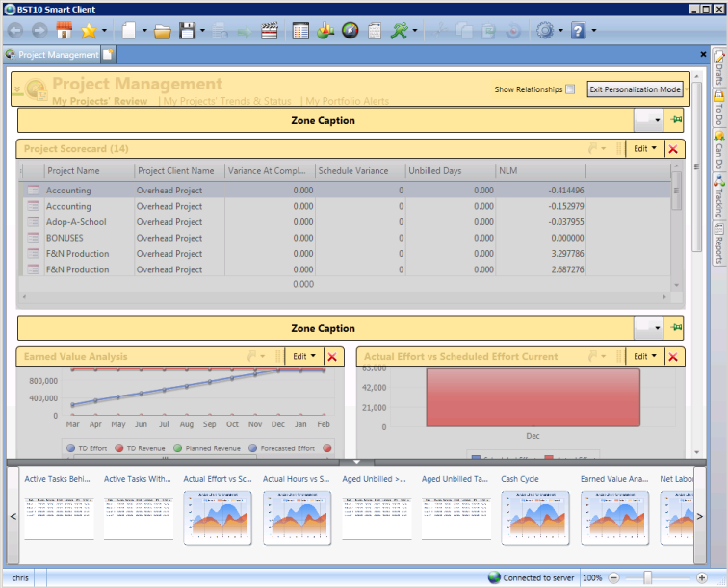Toggle the pin on second Zone Caption
The height and width of the screenshot is (588, 728).
click(x=675, y=328)
